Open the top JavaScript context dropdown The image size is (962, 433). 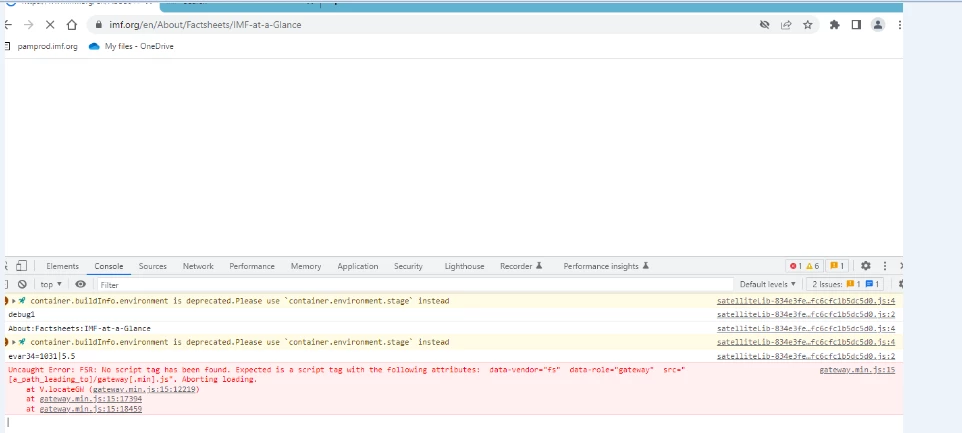[x=51, y=285]
